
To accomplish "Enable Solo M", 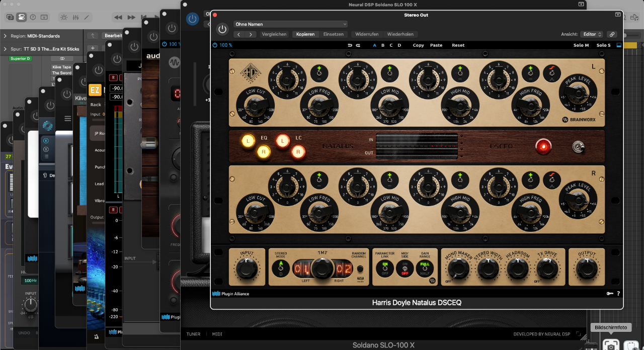I will (581, 45).
